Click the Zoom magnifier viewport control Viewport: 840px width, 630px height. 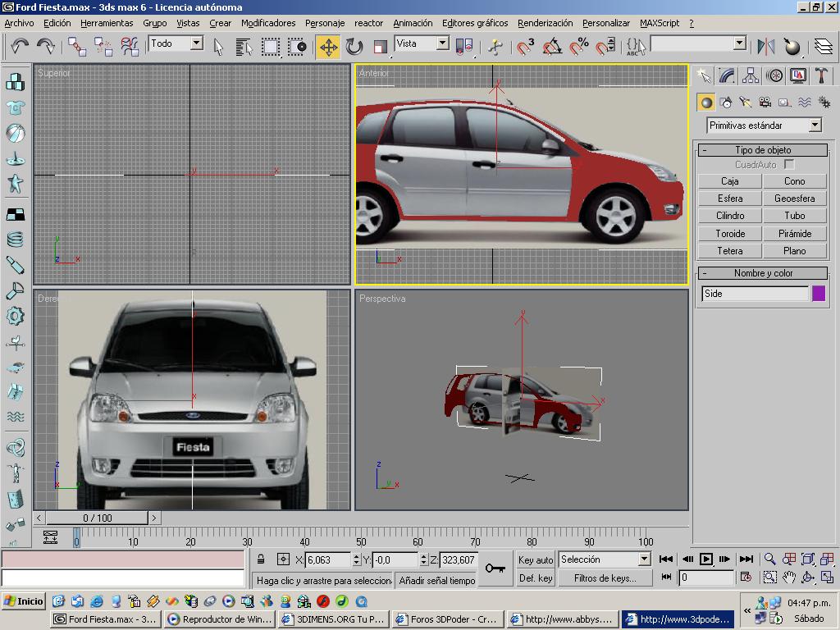pos(769,559)
